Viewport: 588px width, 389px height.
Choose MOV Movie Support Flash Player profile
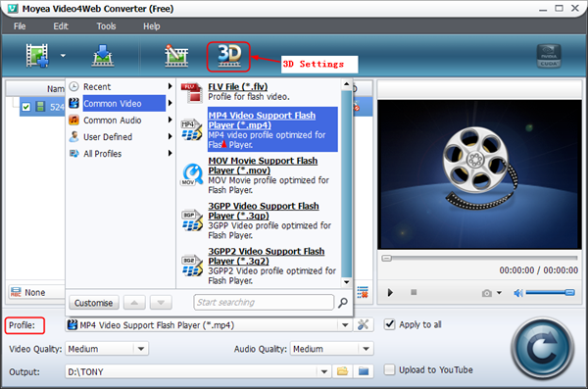coord(259,174)
